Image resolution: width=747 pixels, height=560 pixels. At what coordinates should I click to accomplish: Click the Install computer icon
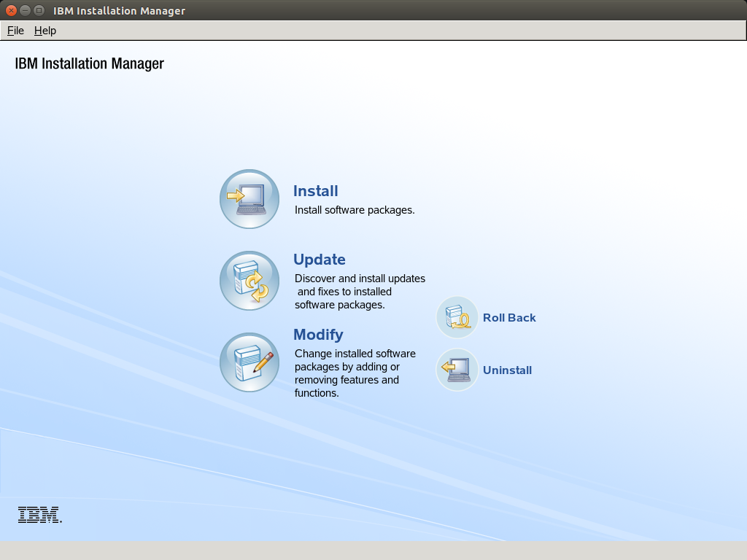(x=249, y=199)
